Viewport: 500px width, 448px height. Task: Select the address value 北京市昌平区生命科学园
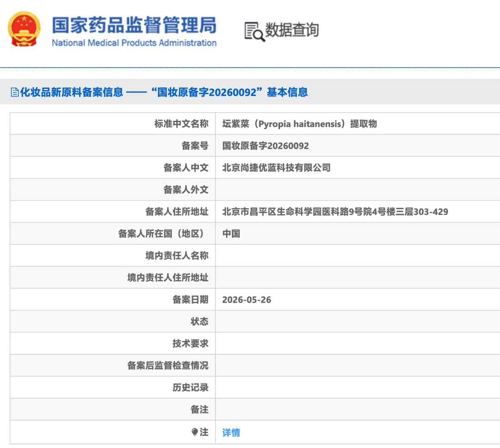[335, 212]
